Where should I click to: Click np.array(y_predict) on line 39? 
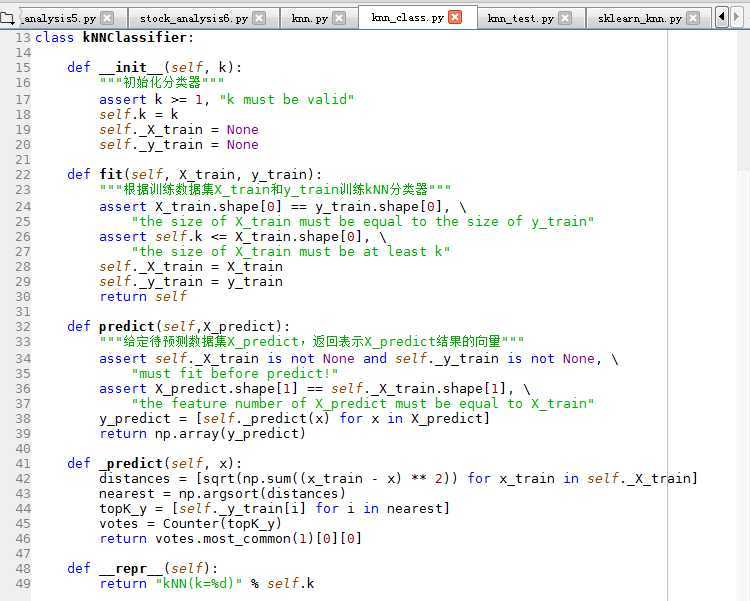[230, 434]
